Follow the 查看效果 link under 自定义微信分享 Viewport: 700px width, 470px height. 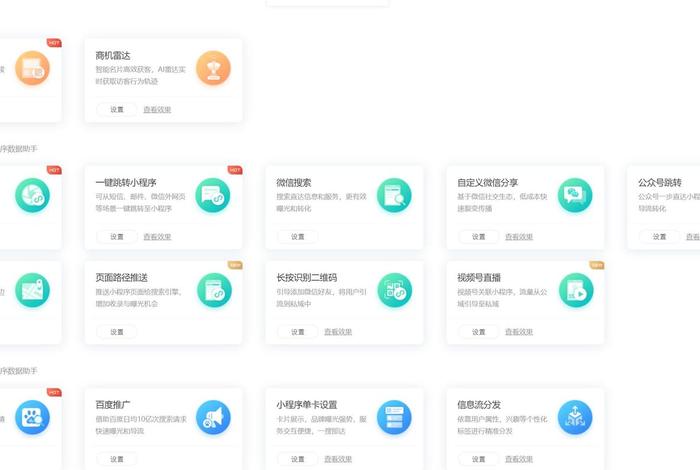pyautogui.click(x=519, y=237)
